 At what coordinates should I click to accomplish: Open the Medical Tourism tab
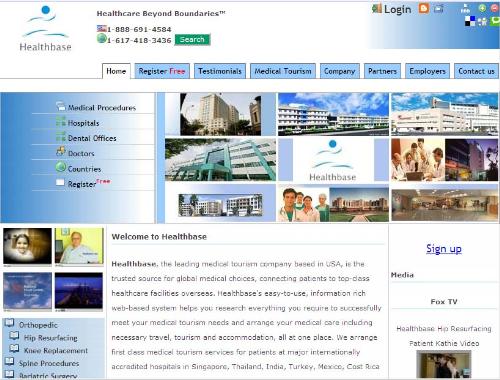pyautogui.click(x=283, y=71)
